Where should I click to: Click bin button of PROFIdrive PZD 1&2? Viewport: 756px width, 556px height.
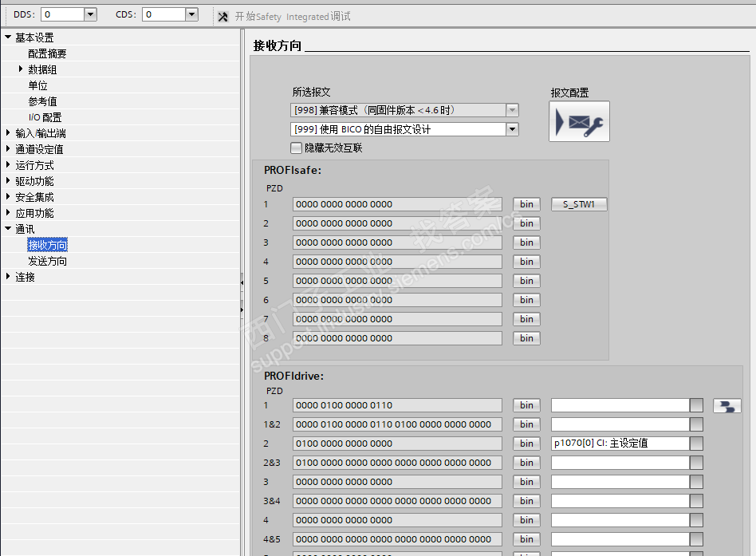click(x=526, y=424)
